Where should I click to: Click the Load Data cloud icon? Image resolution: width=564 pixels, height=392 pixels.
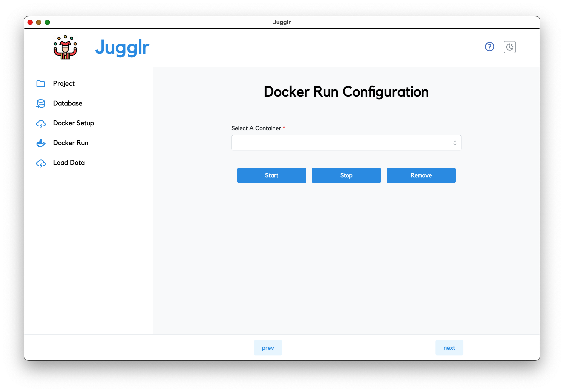pyautogui.click(x=41, y=163)
